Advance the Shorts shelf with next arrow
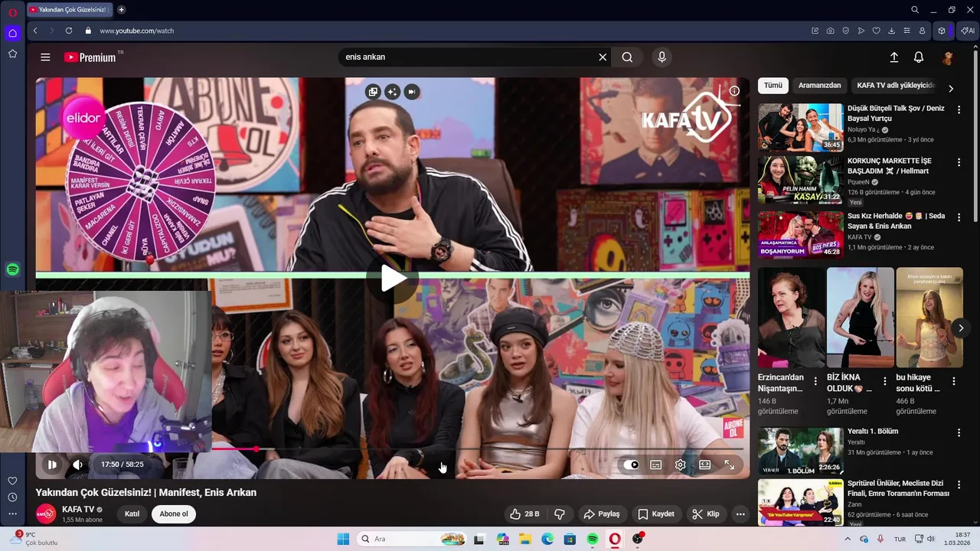The width and height of the screenshot is (980, 551). [x=961, y=328]
